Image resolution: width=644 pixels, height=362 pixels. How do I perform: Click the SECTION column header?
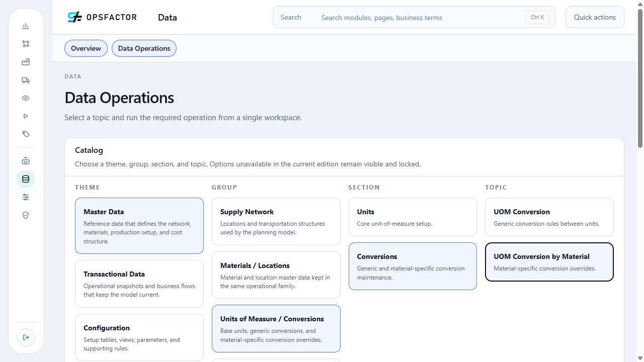coord(364,188)
